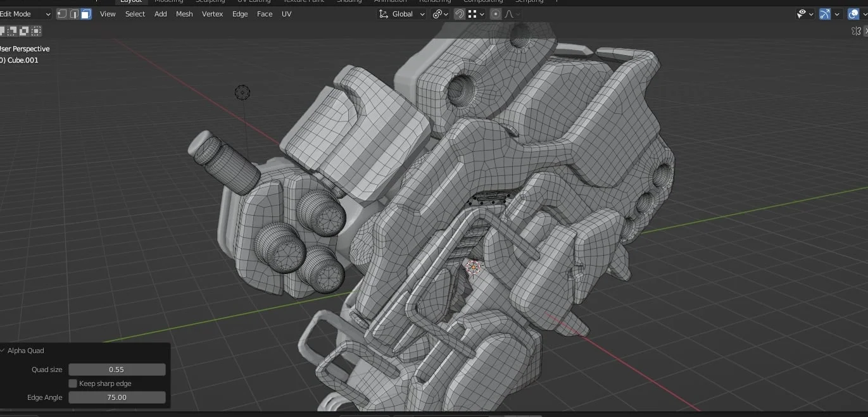Enable proportional editing
Viewport: 868px width, 417px height.
496,13
